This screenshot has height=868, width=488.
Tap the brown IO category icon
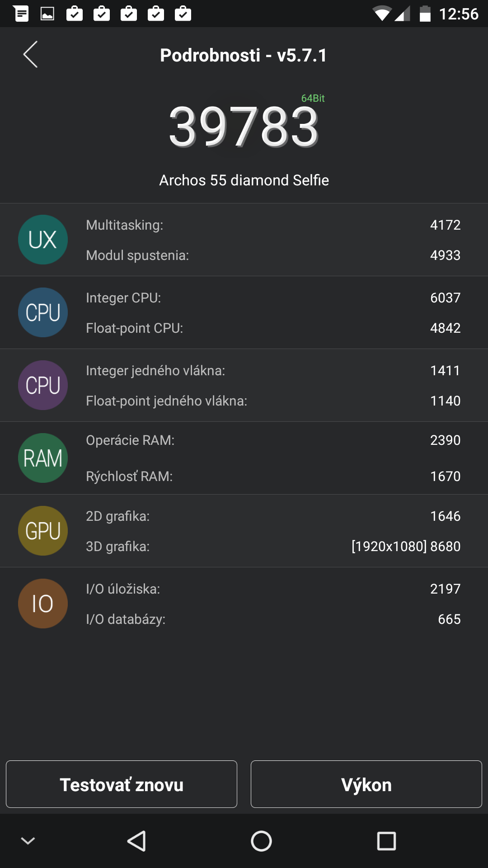[43, 604]
